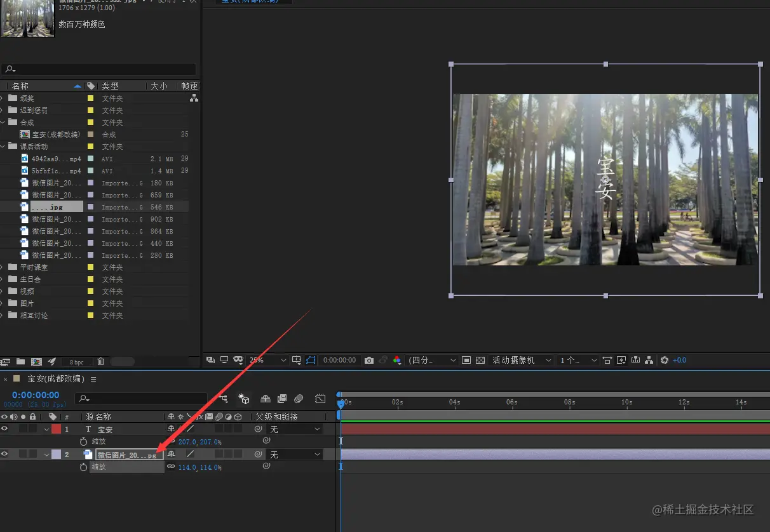Viewport: 770px width, 532px height.
Task: Create a new folder in Project panel
Action: click(21, 361)
